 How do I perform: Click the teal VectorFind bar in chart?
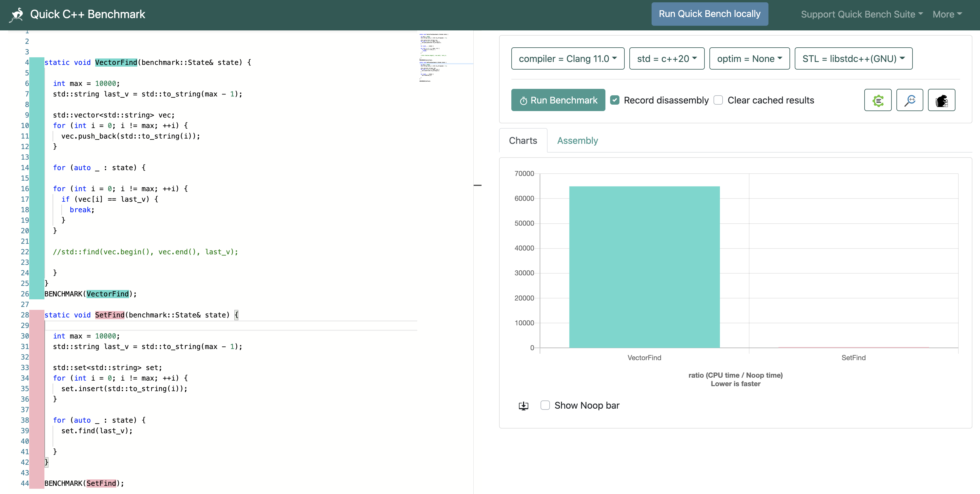coord(644,267)
